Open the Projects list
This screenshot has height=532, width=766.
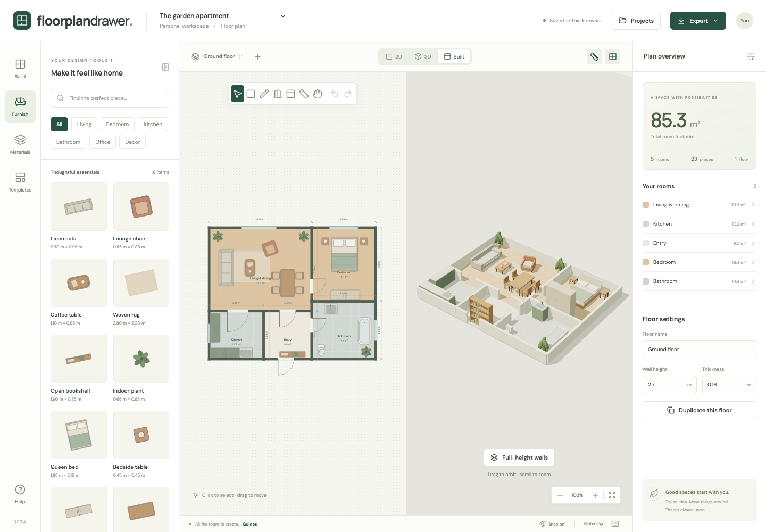[636, 21]
